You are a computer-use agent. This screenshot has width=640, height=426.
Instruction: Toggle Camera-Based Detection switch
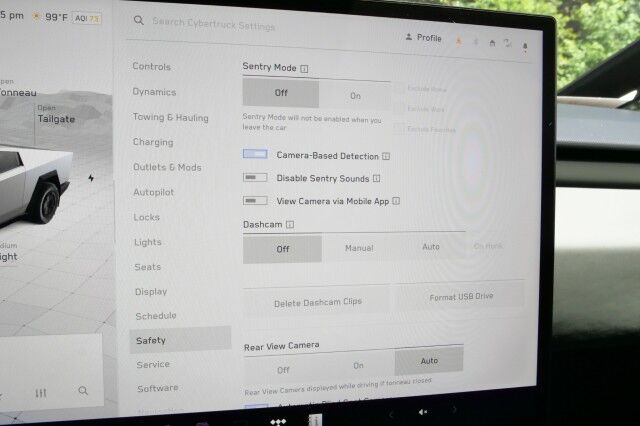coord(255,154)
